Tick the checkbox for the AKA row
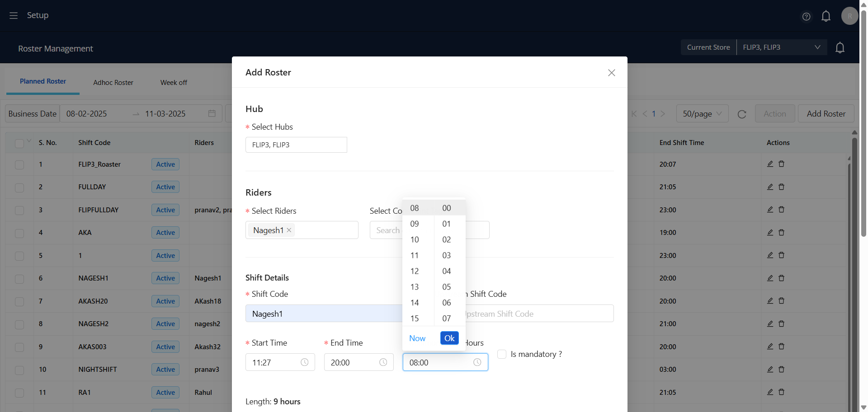868x412 pixels. pos(19,233)
